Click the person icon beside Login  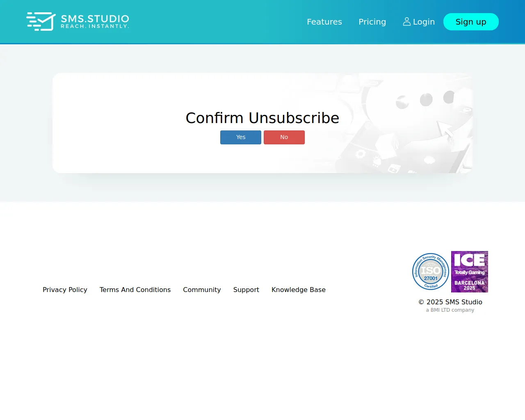click(x=406, y=21)
